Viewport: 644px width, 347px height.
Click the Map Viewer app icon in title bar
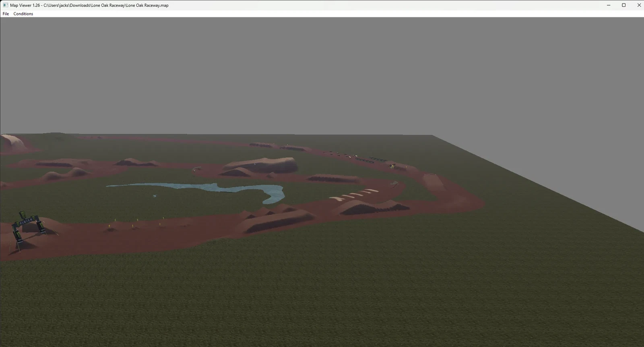pos(5,5)
